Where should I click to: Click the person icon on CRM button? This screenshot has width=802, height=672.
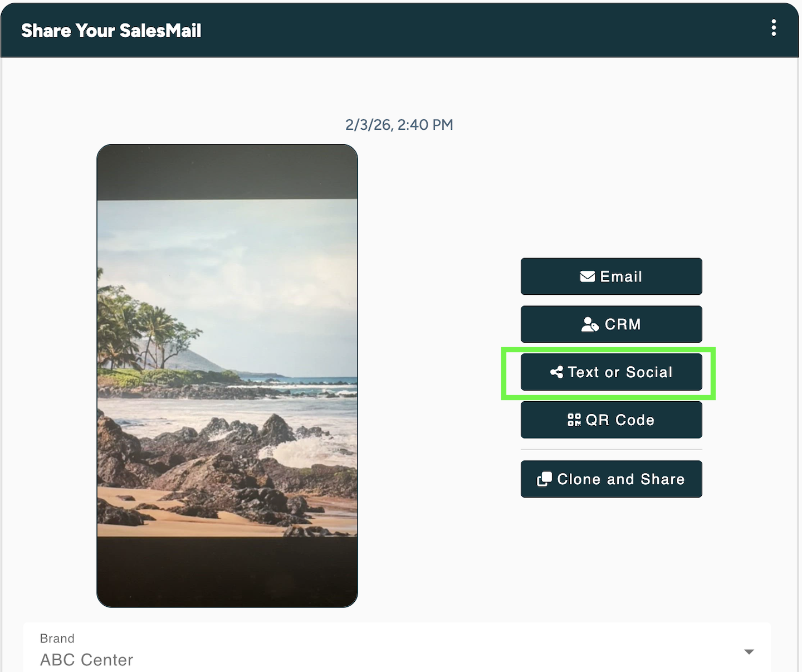590,324
